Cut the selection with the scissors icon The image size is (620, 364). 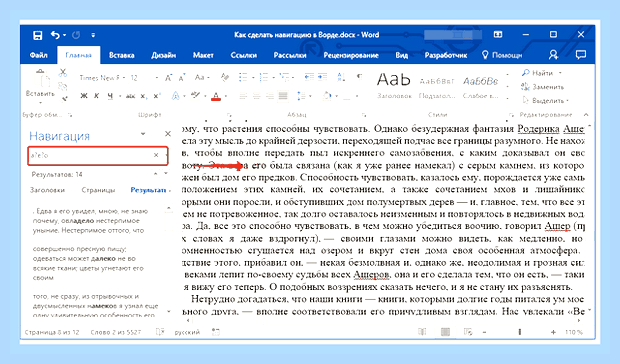[x=62, y=73]
